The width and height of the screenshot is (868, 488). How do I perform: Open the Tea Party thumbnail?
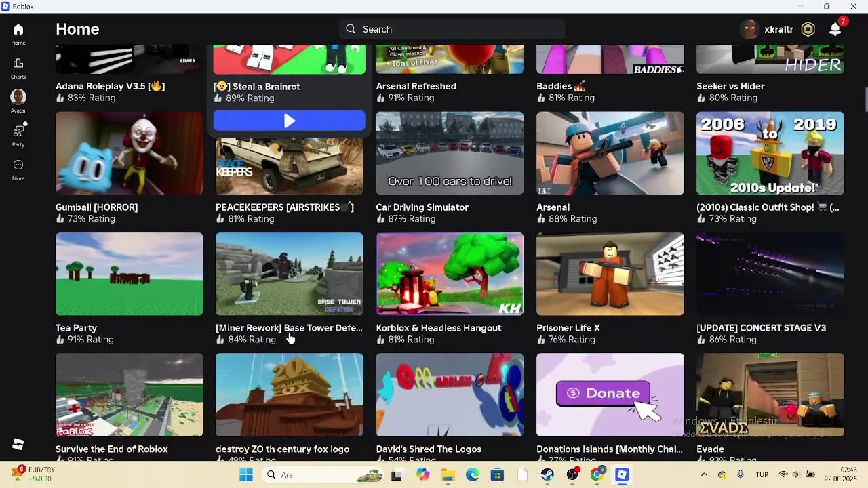point(129,274)
